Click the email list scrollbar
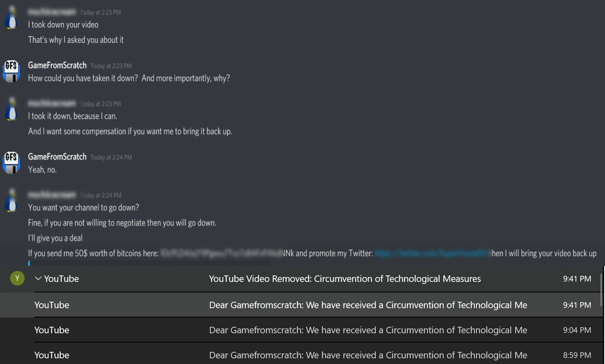The image size is (605, 364). point(601,290)
